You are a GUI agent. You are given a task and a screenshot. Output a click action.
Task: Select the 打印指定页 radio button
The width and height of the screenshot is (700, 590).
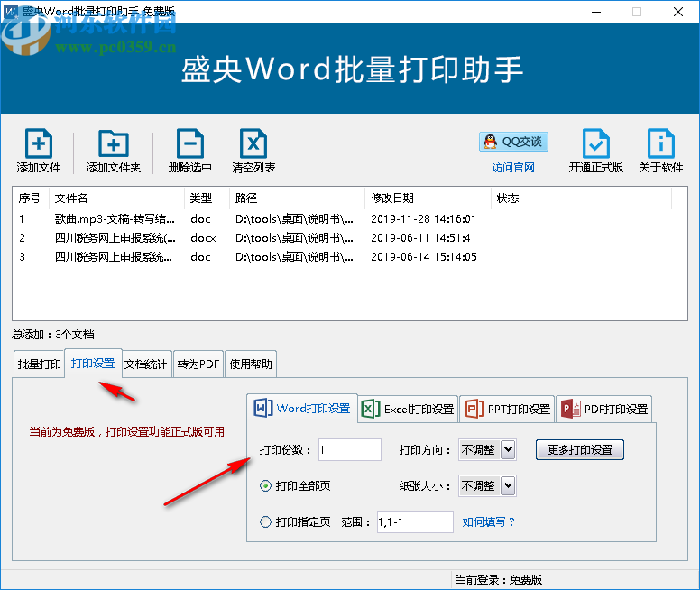pos(265,521)
